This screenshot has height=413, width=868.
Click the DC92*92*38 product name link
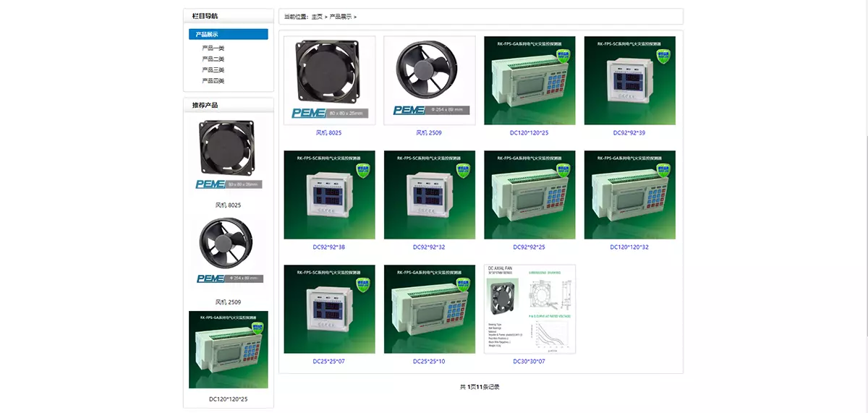coord(329,247)
